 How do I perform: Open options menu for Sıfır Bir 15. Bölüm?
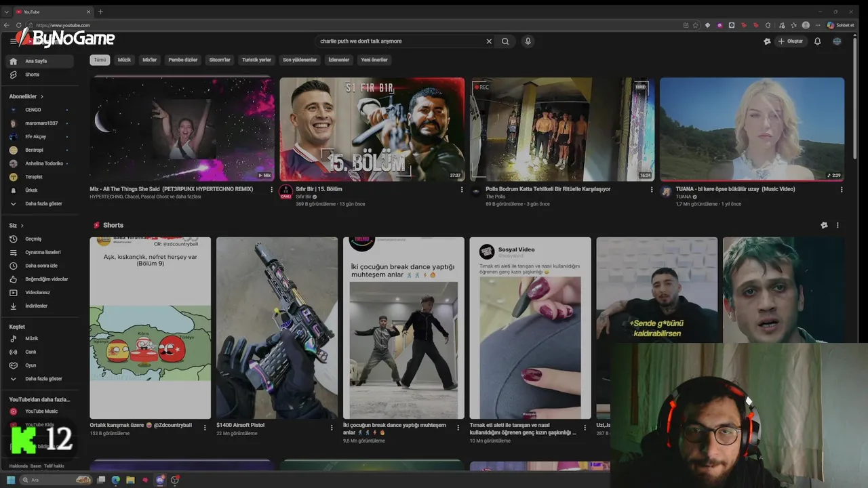tap(462, 190)
